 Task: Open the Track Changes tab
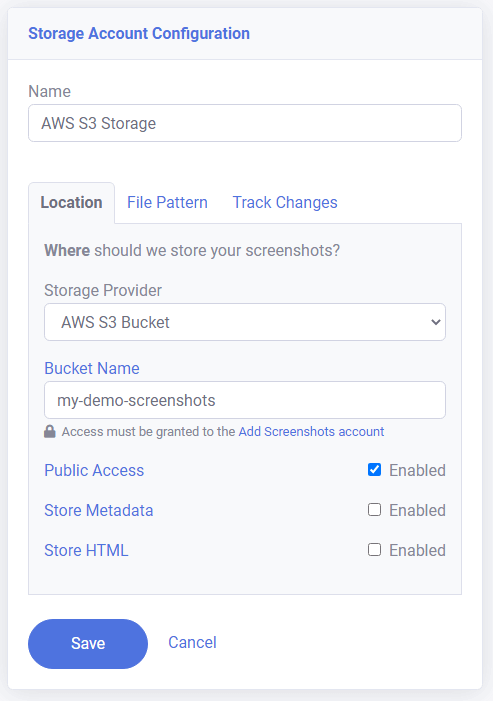click(285, 203)
